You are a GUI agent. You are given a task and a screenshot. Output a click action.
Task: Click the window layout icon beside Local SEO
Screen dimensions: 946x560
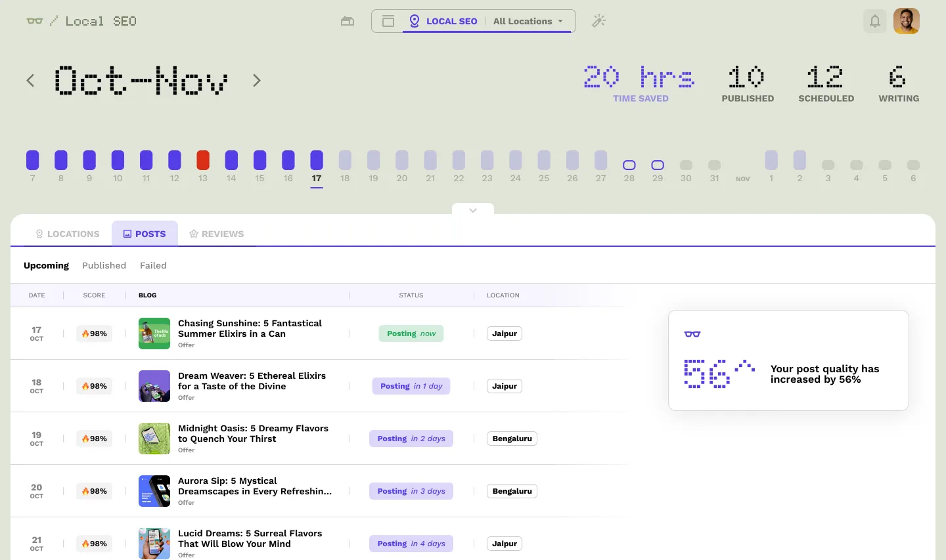coord(388,21)
